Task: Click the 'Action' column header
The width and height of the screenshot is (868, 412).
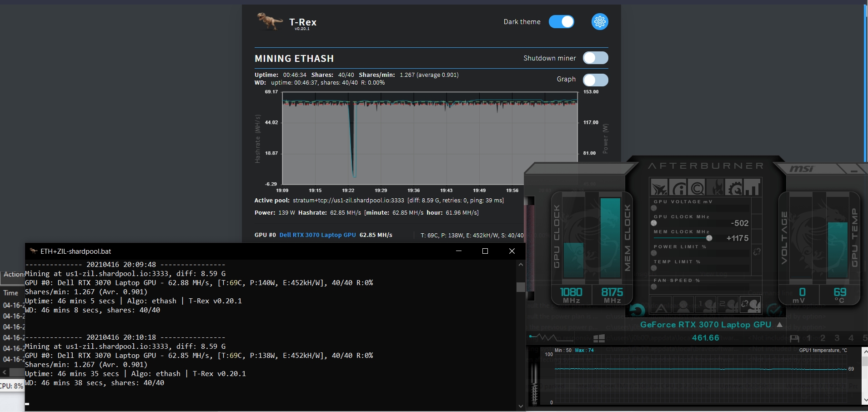Action: (14, 274)
